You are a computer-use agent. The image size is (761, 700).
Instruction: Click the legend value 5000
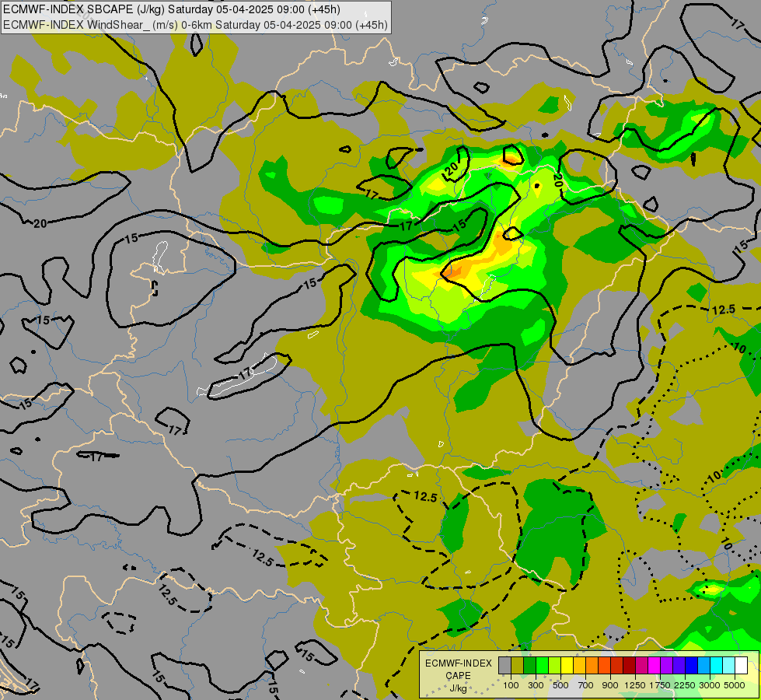point(735,685)
